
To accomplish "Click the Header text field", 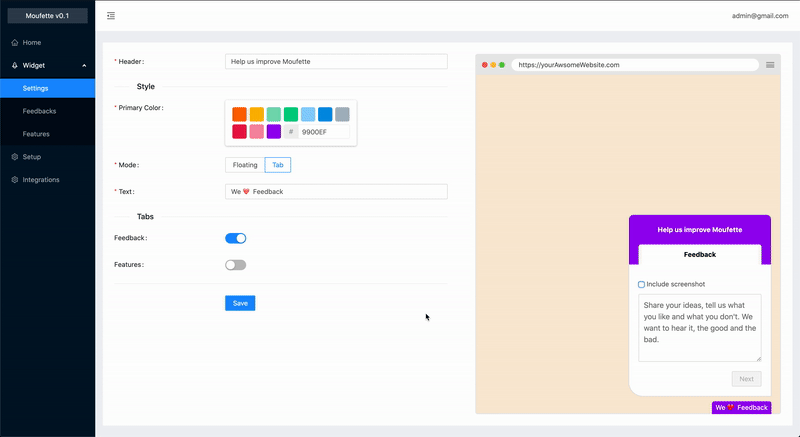I will click(x=336, y=62).
